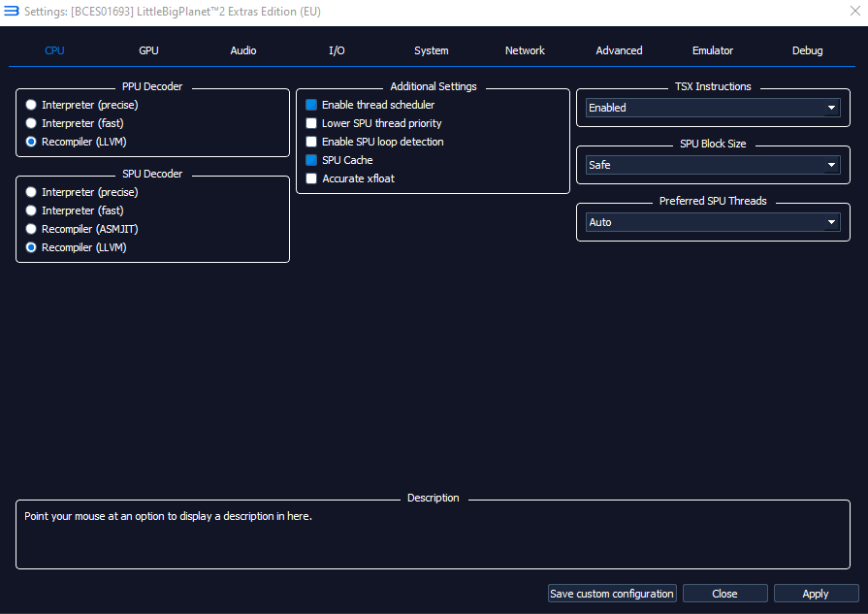
Task: Open the Preferred SPU Threads dropdown
Action: 713,222
